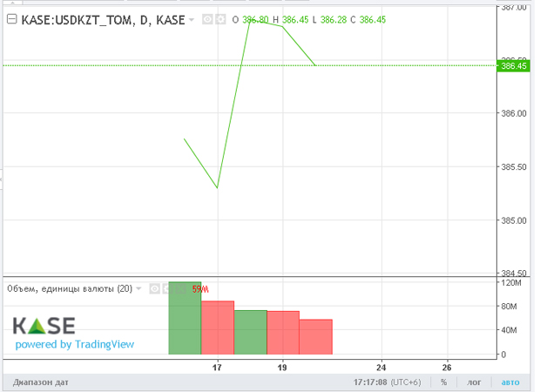Click the Close value 386.45 in legend
540x392 pixels.
point(373,20)
